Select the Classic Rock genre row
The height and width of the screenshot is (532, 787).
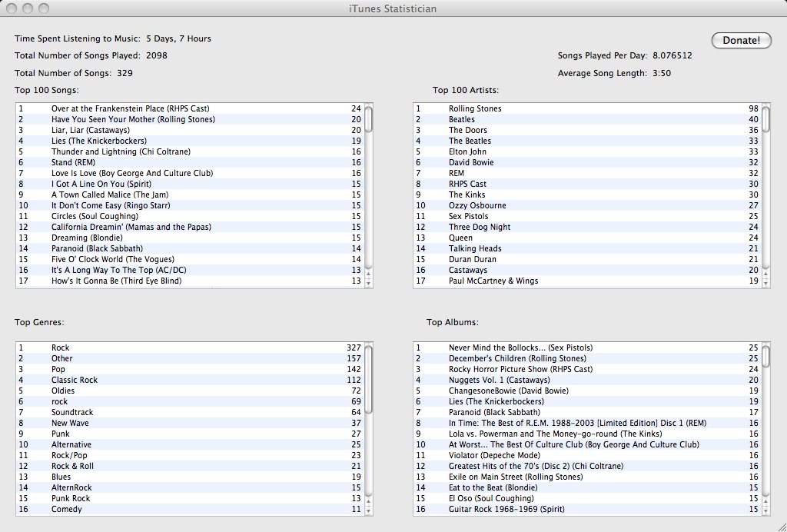pyautogui.click(x=191, y=380)
